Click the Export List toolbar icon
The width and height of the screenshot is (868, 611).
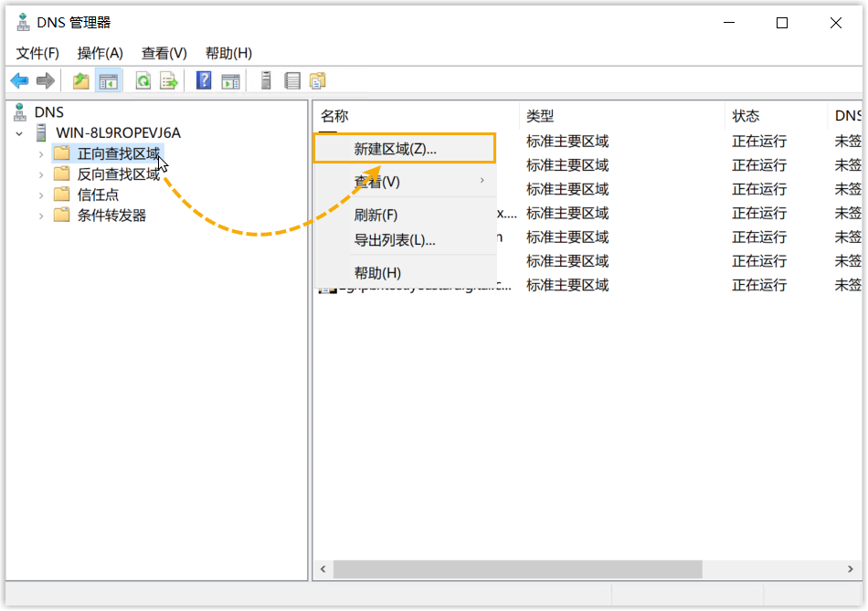pyautogui.click(x=169, y=81)
